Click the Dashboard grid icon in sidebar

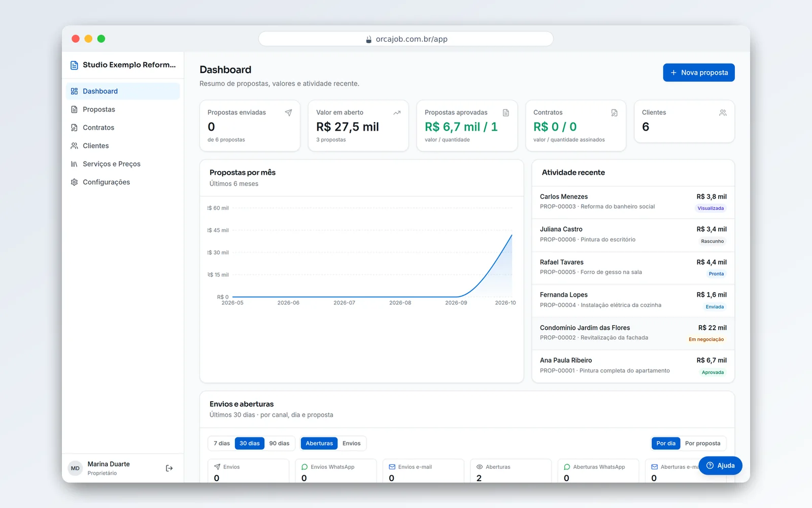tap(74, 91)
